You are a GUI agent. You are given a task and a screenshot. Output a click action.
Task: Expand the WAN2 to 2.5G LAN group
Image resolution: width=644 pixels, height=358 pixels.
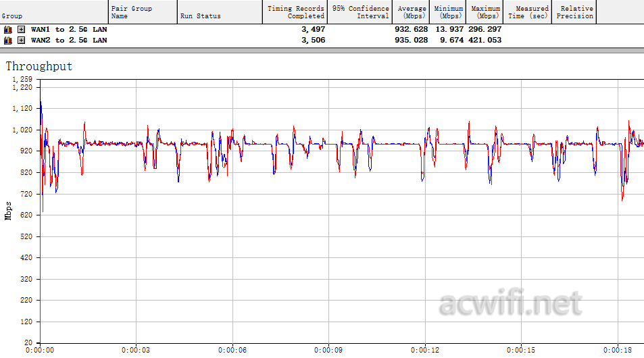22,41
